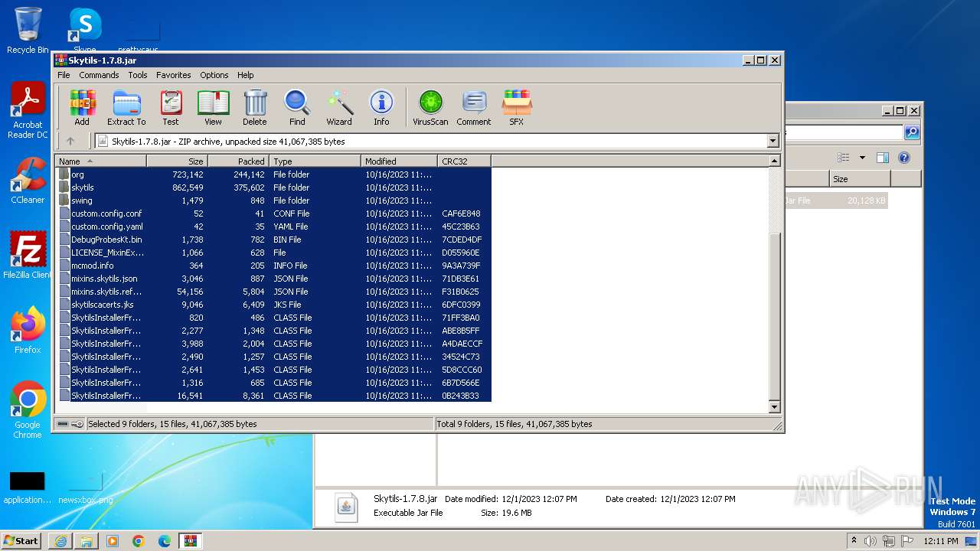This screenshot has height=551, width=980.
Task: Click the Delete toolbar icon
Action: [x=255, y=108]
